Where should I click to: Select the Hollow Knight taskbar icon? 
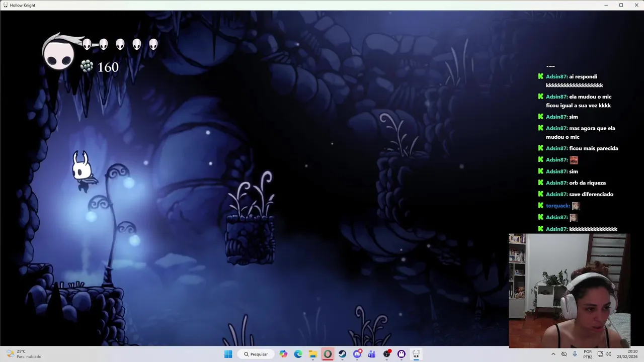coord(416,354)
